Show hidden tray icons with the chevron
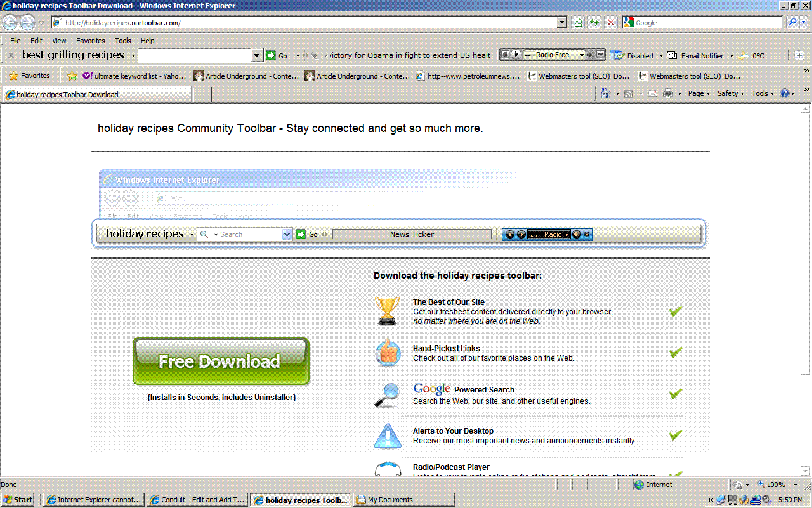The width and height of the screenshot is (812, 508). (710, 500)
